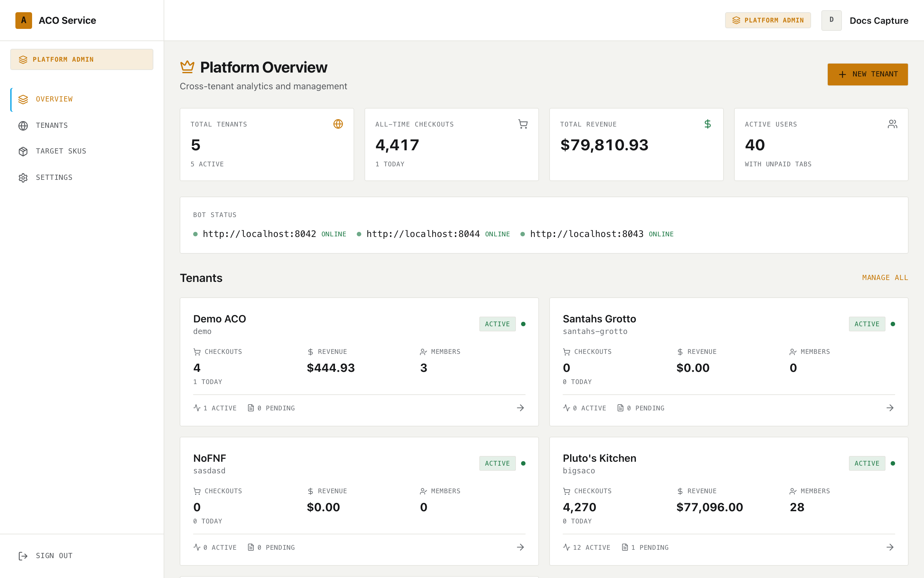Click the Overview layers icon in sidebar
Screen dimensions: 924x578
pos(23,100)
